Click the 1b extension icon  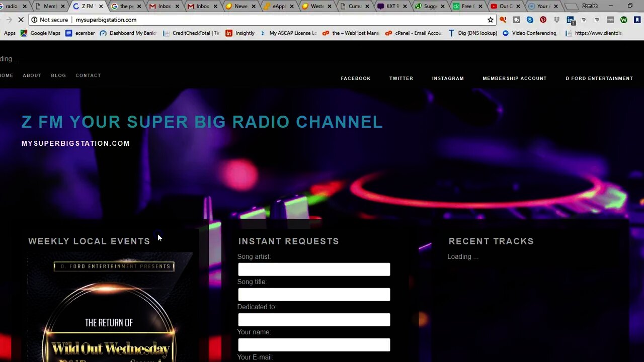pos(516,20)
